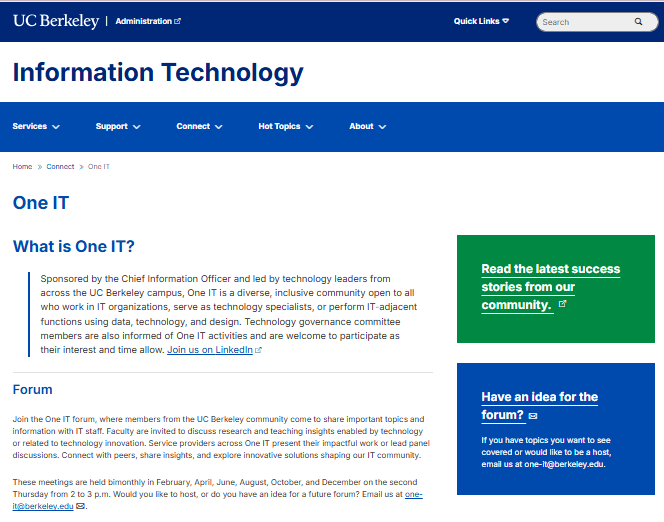Open the Quick Links dropdown
The height and width of the screenshot is (522, 664).
pos(481,21)
